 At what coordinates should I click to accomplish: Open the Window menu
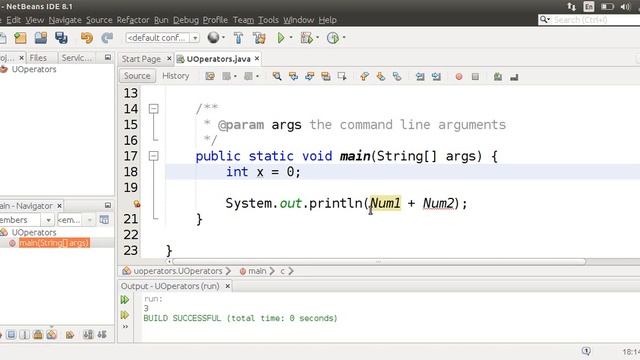tap(298, 20)
